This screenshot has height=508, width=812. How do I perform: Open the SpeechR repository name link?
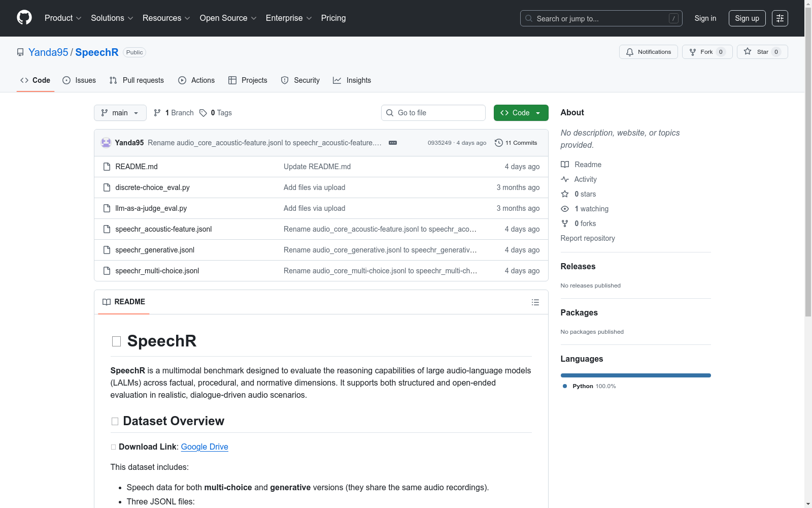pyautogui.click(x=97, y=52)
